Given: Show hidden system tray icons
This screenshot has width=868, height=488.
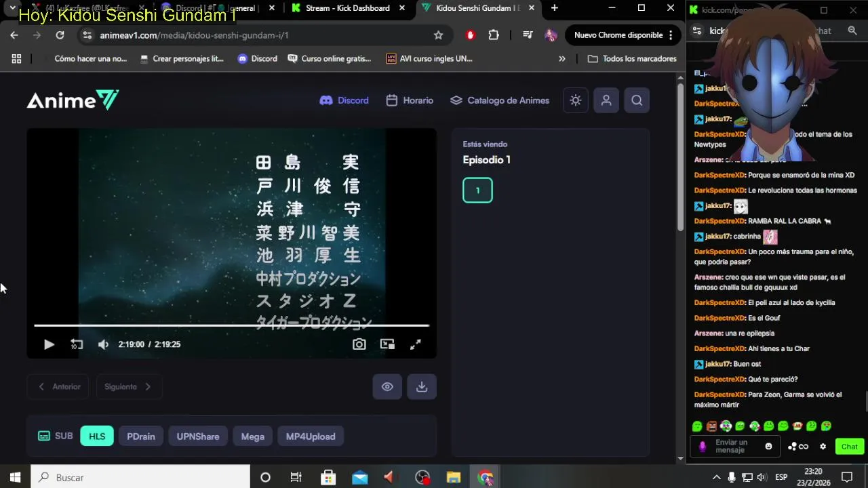Looking at the screenshot, I should [716, 477].
